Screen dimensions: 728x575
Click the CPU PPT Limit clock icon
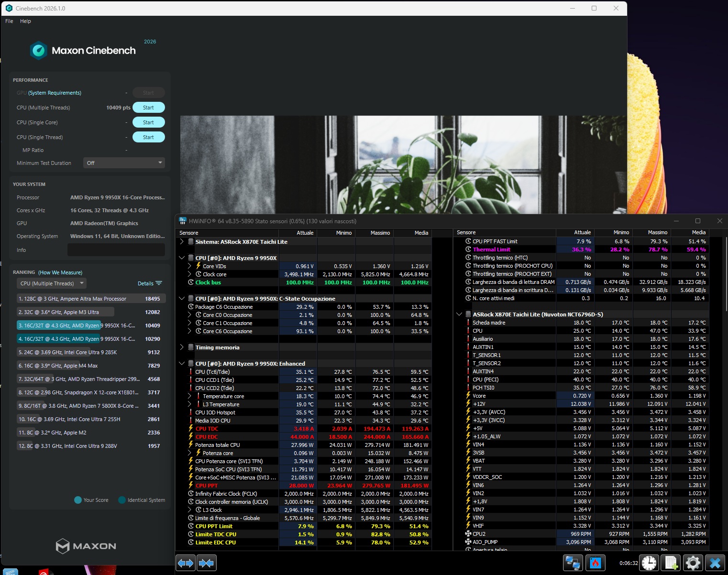click(x=191, y=526)
